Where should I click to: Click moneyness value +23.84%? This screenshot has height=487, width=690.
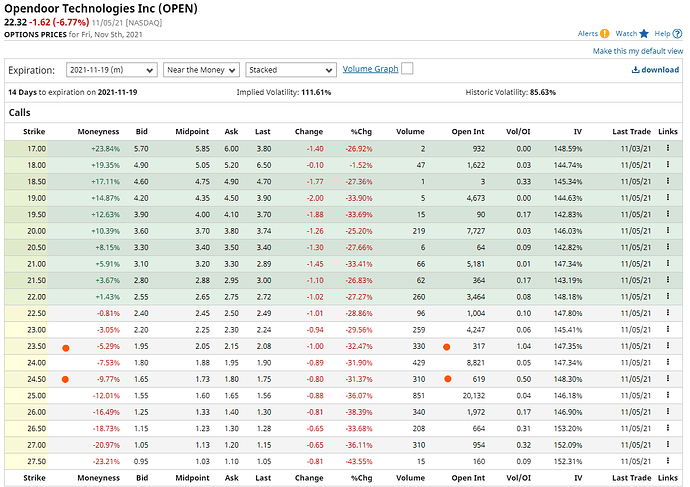106,149
